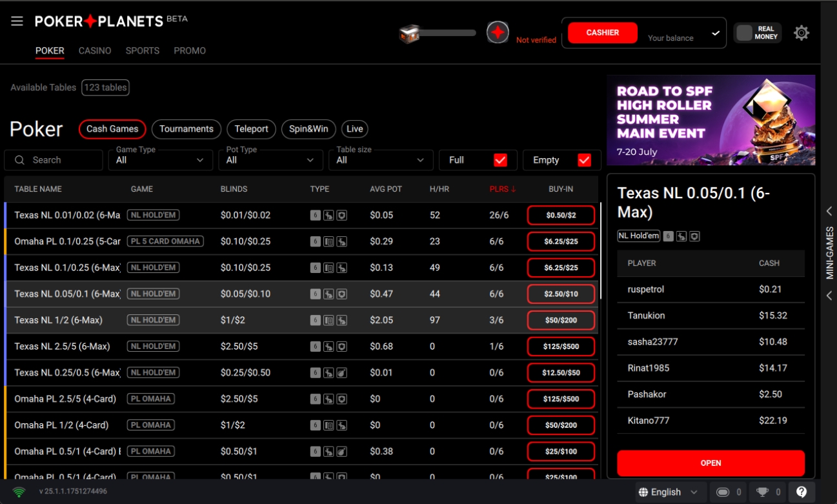
Task: Open the hamburger main menu
Action: click(x=17, y=21)
